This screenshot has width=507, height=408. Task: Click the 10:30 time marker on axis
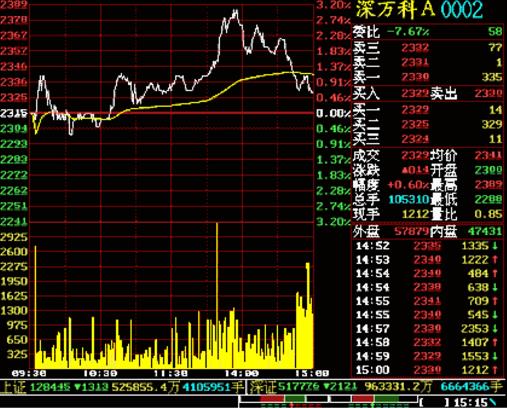[x=100, y=373]
